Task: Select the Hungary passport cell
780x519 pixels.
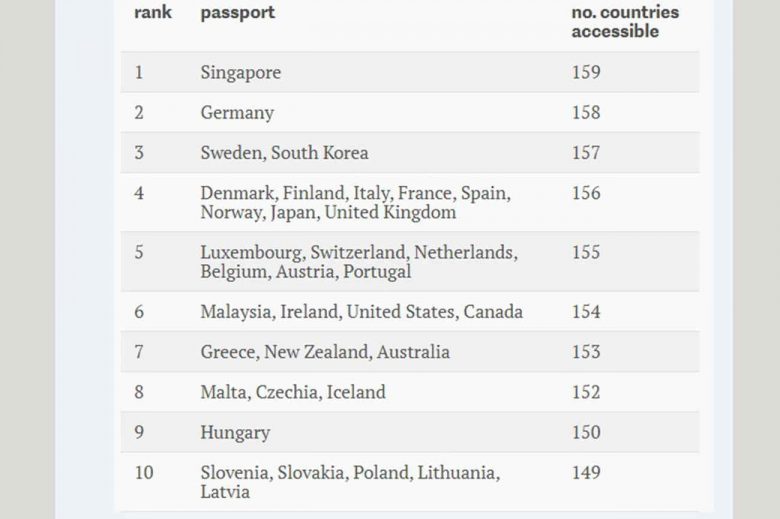Action: click(x=235, y=432)
